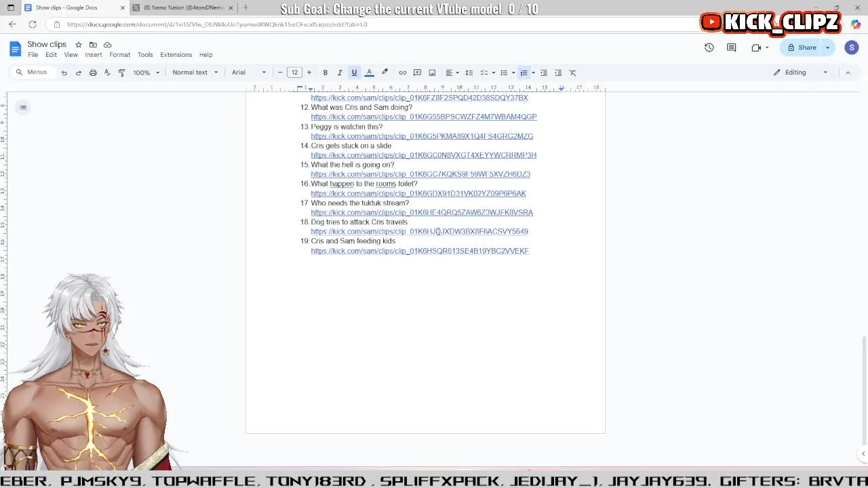This screenshot has height=488, width=868.
Task: Clear formatting with the crossed T icon
Action: (x=572, y=73)
